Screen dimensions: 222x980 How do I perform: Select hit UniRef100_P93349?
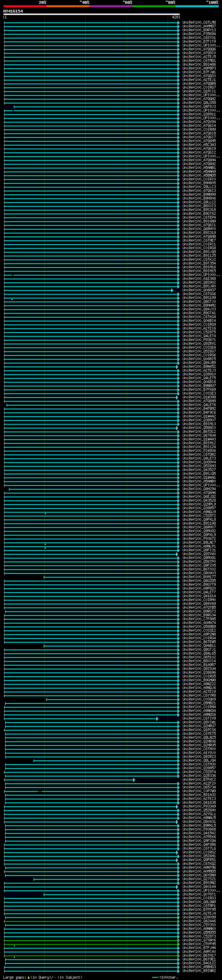pyautogui.click(x=199, y=807)
